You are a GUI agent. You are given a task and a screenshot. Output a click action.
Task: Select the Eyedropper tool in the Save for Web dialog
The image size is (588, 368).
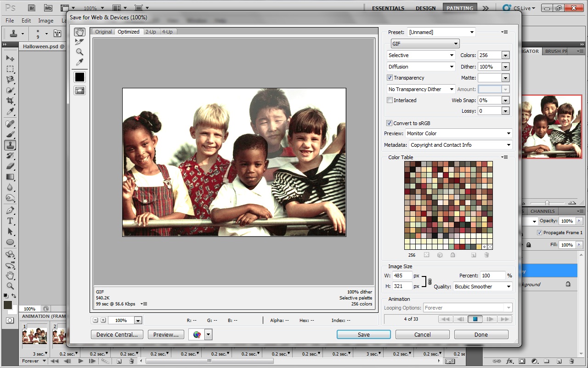pyautogui.click(x=79, y=62)
